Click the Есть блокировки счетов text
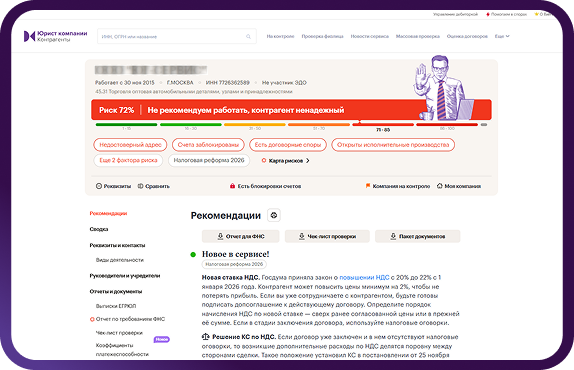This screenshot has width=574, height=370. pyautogui.click(x=269, y=186)
